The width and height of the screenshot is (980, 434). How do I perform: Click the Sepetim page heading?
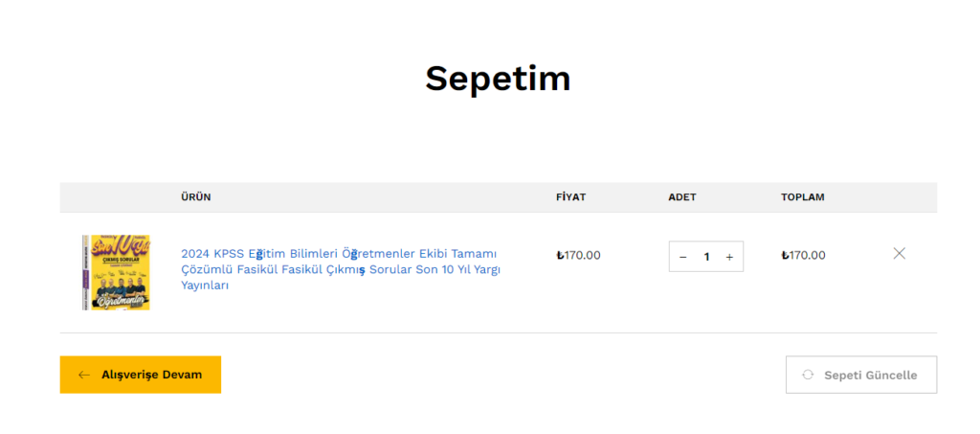(498, 79)
